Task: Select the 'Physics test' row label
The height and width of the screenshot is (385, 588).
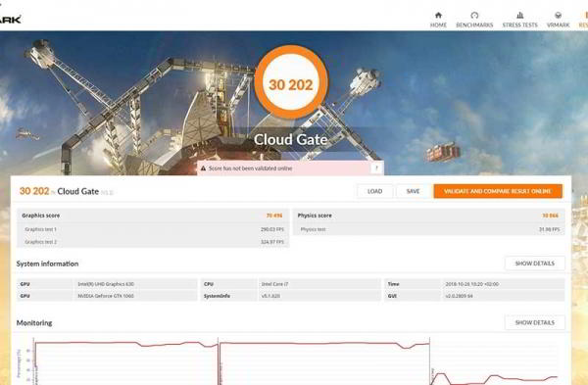Action: 313,229
